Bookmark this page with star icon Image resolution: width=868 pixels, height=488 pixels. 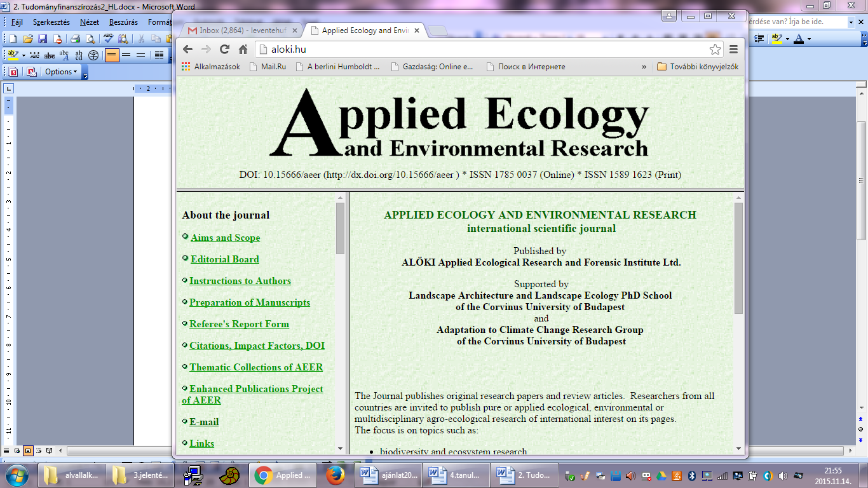pyautogui.click(x=715, y=50)
